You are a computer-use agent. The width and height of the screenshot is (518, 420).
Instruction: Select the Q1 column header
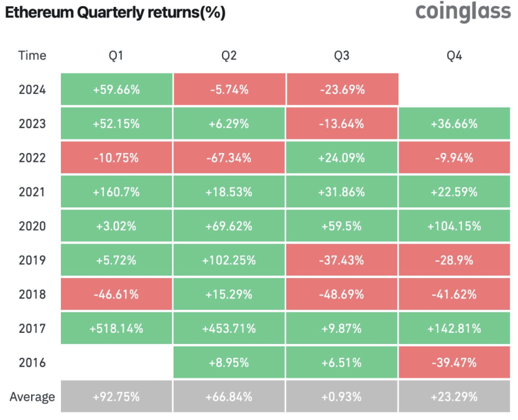point(116,55)
